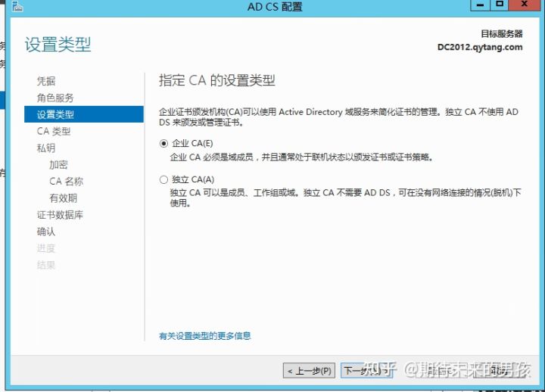The image size is (545, 392).
Task: Maximize the AD CS 配置 window
Action: click(x=500, y=5)
